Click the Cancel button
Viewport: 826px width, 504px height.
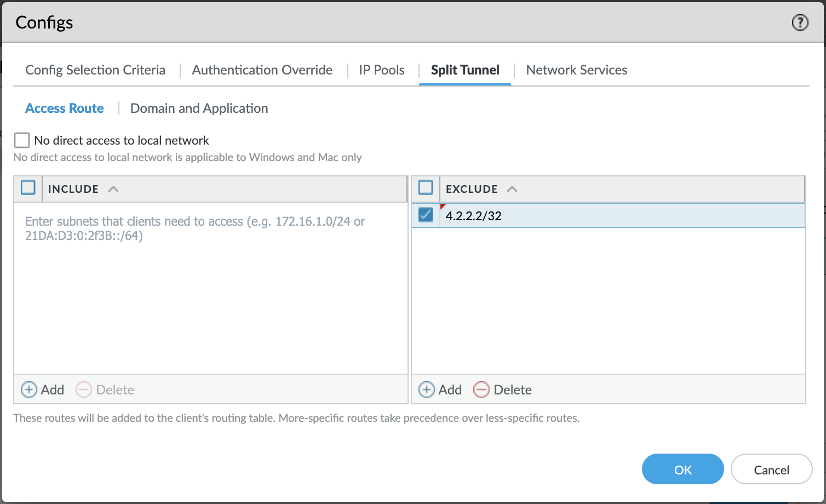coord(771,469)
